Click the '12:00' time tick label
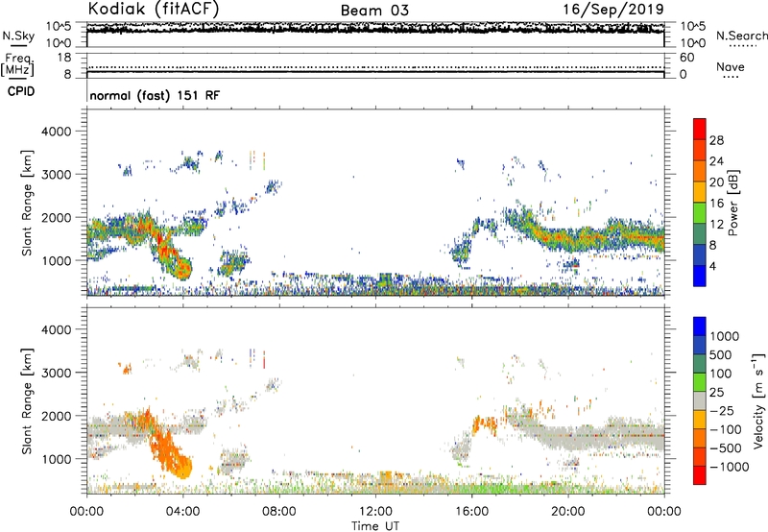 375,512
